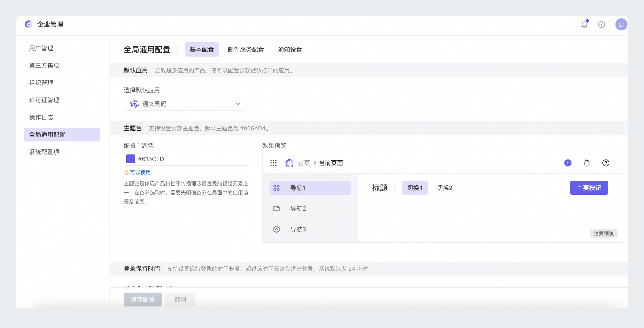Click the 配置主题色 field label
The width and height of the screenshot is (644, 328).
coord(139,146)
